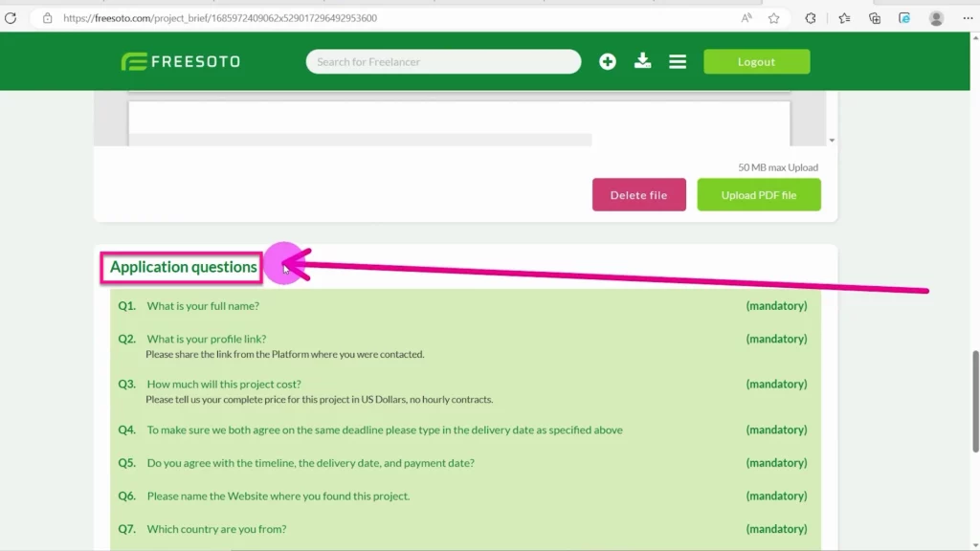Open browser Collections icon
Viewport: 980px width, 551px height.
[x=875, y=18]
